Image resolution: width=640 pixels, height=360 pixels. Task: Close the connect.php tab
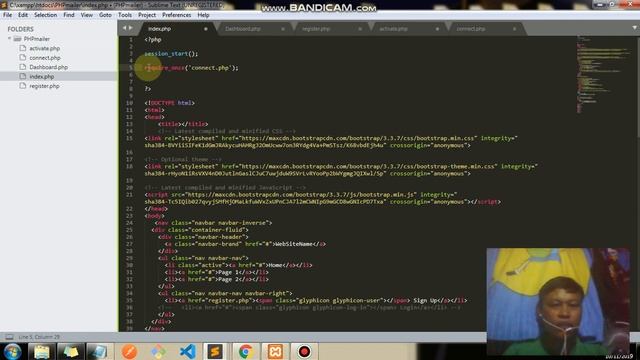coord(514,29)
